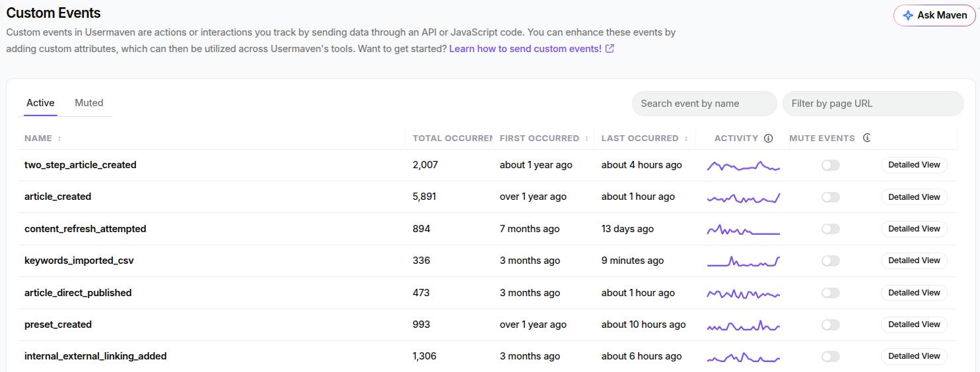
Task: Mute the article_direct_published event
Action: [x=830, y=293]
